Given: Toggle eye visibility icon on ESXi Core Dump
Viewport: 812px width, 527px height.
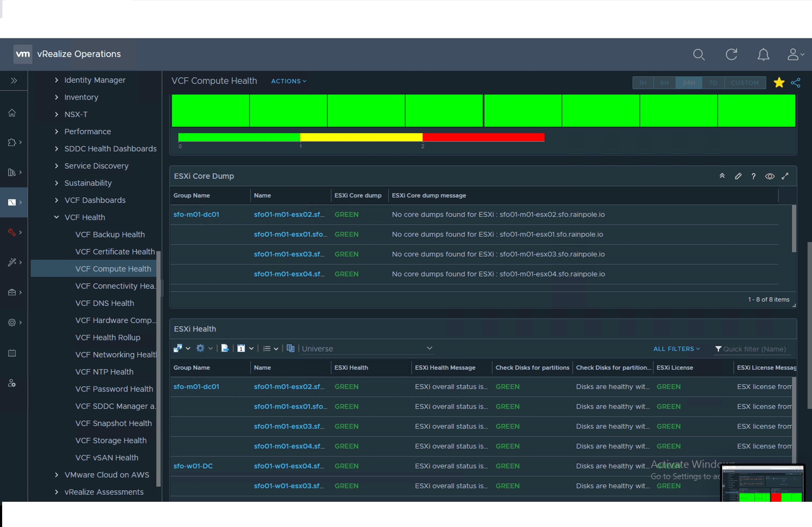Looking at the screenshot, I should pos(769,176).
